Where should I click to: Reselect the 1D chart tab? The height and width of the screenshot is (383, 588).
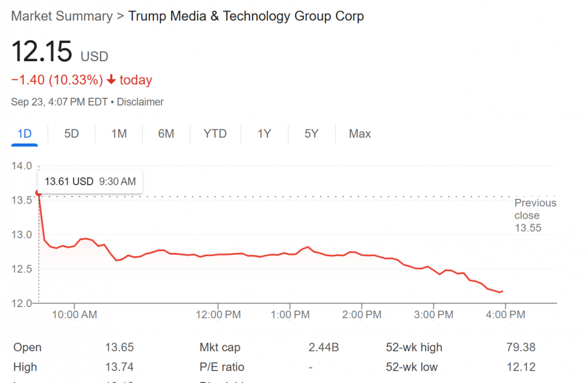(24, 134)
